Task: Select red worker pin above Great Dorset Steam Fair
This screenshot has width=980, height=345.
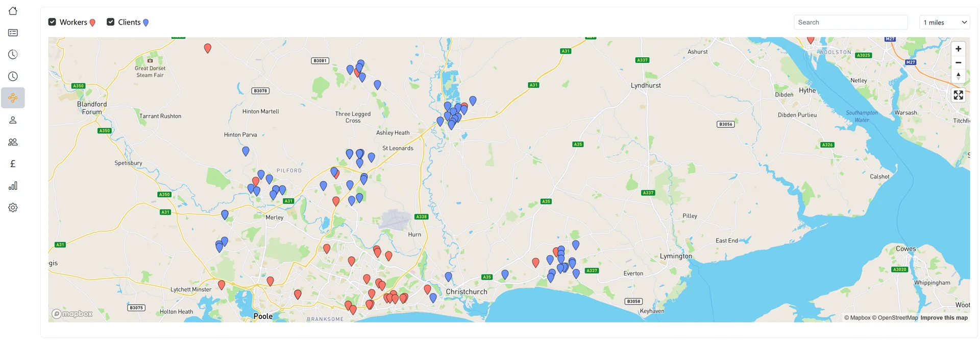Action: [208, 48]
